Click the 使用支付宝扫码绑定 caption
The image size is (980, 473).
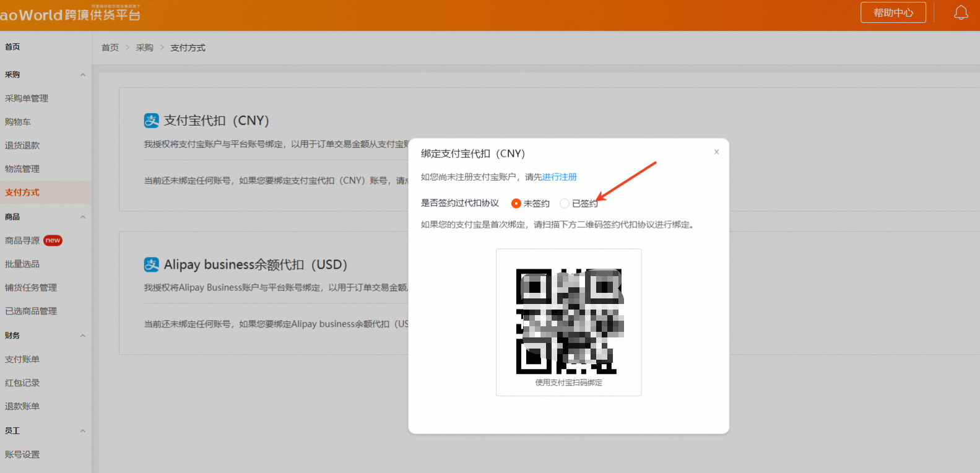(x=569, y=383)
